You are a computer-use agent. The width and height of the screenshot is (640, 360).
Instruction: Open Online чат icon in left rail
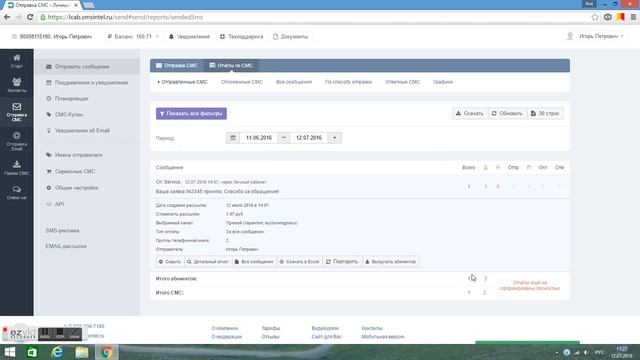click(17, 192)
